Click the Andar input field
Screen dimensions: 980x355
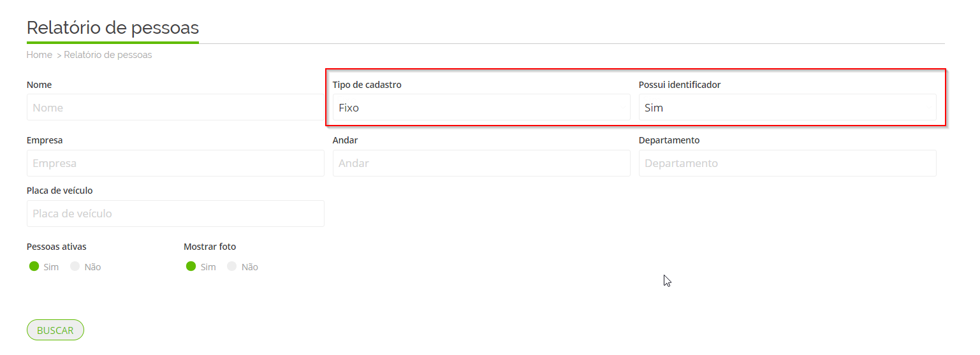(x=481, y=163)
